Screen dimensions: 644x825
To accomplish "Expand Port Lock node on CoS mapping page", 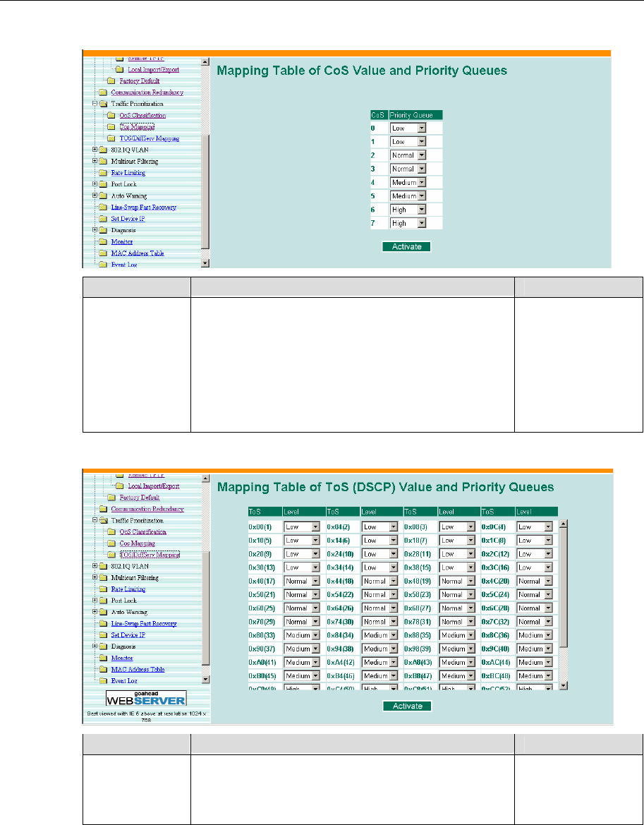I will pyautogui.click(x=95, y=184).
